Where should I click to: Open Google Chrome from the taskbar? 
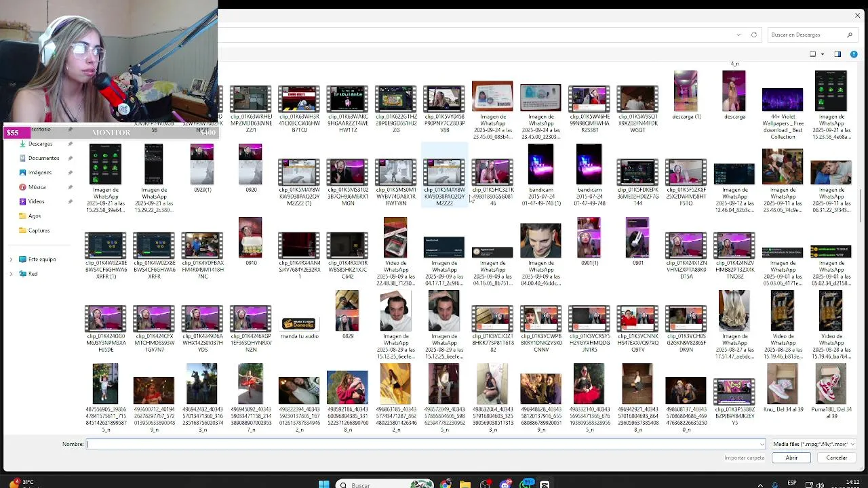(x=446, y=484)
